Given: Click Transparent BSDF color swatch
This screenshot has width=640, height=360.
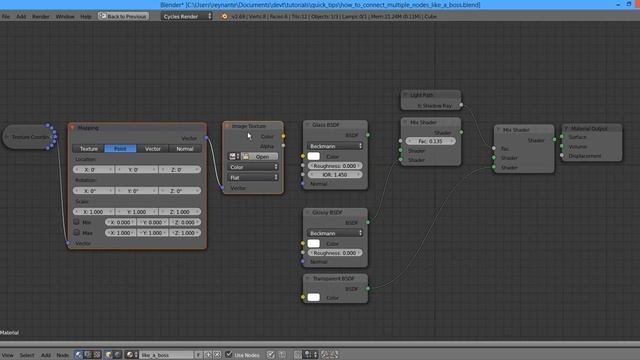Looking at the screenshot, I should (313, 297).
